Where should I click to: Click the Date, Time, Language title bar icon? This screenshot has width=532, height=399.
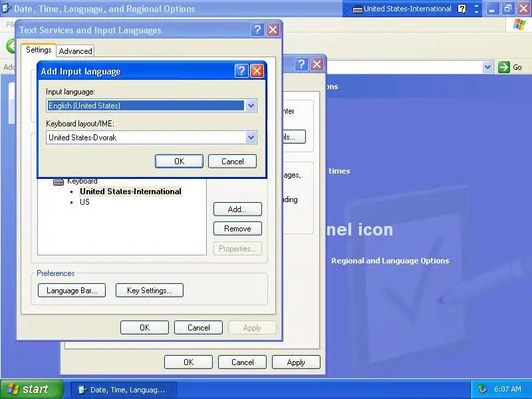[6, 9]
